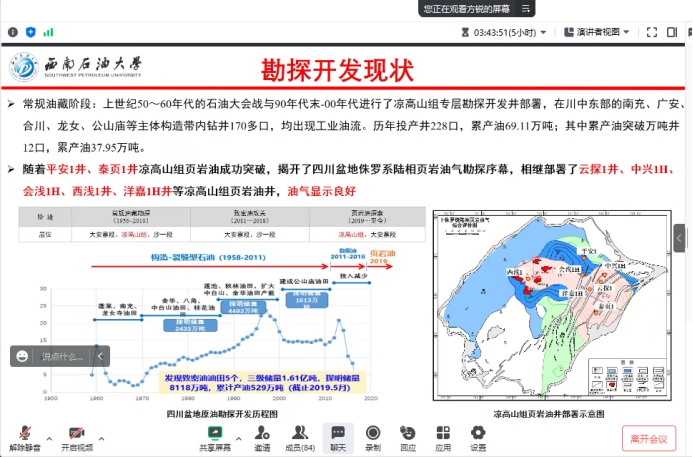Open the Chat (聊天) panel
The image size is (693, 457).
tap(338, 434)
